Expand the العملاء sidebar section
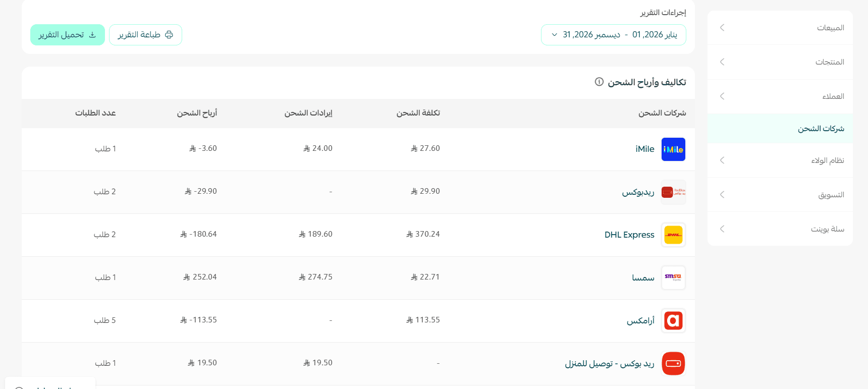 780,96
